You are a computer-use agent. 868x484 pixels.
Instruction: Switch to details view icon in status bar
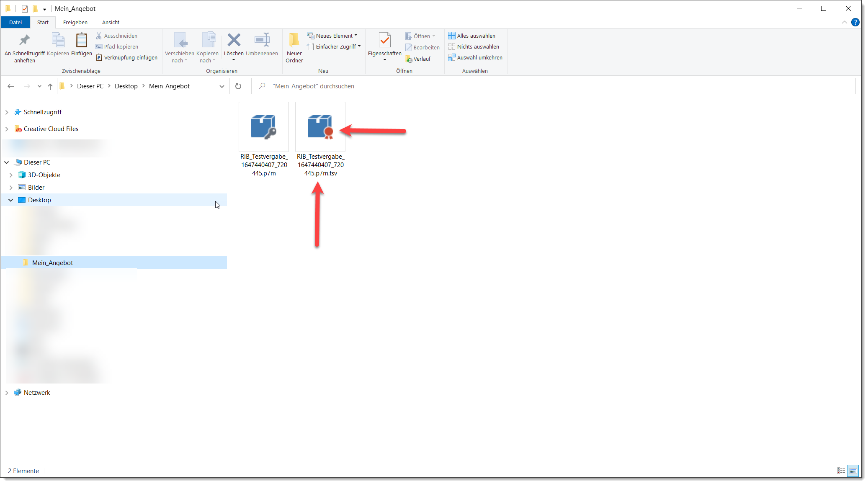pos(841,471)
